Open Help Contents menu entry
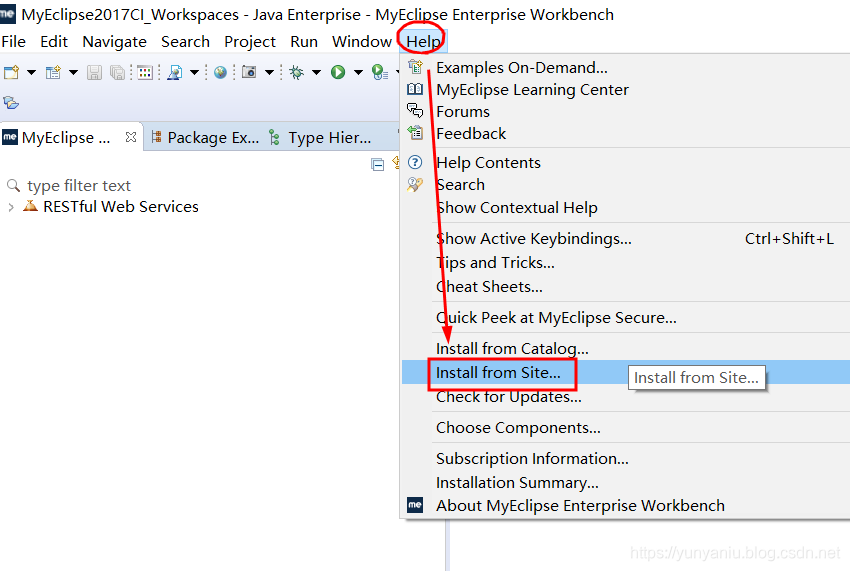Viewport: 850px width, 571px height. pos(626,163)
